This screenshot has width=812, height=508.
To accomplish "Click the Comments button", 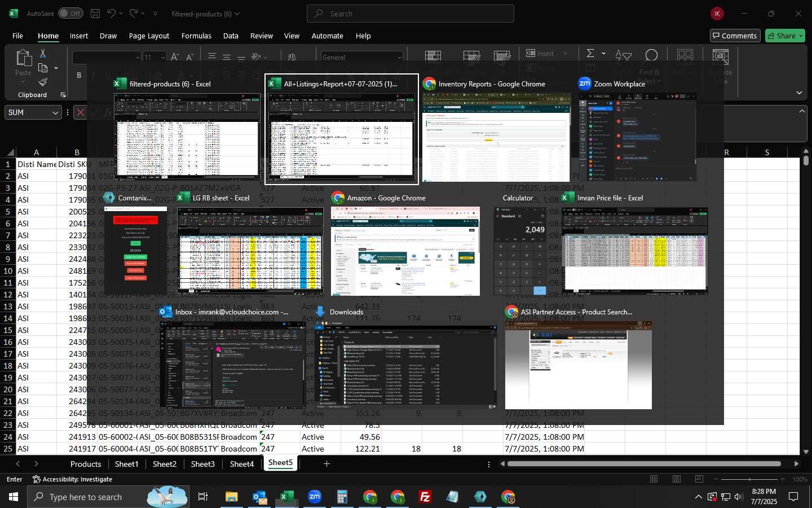I will click(x=735, y=36).
